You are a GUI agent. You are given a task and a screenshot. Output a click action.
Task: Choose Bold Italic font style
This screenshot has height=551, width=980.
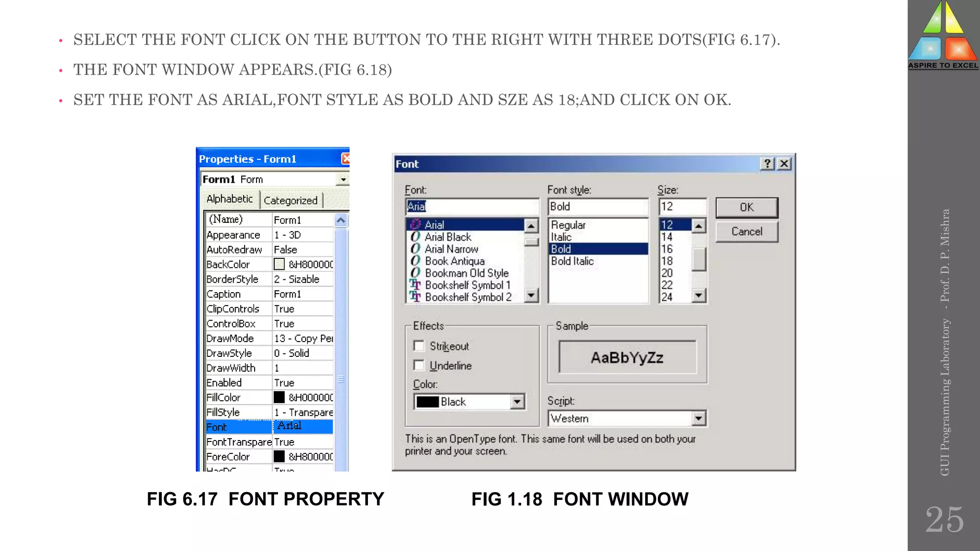[x=598, y=261]
